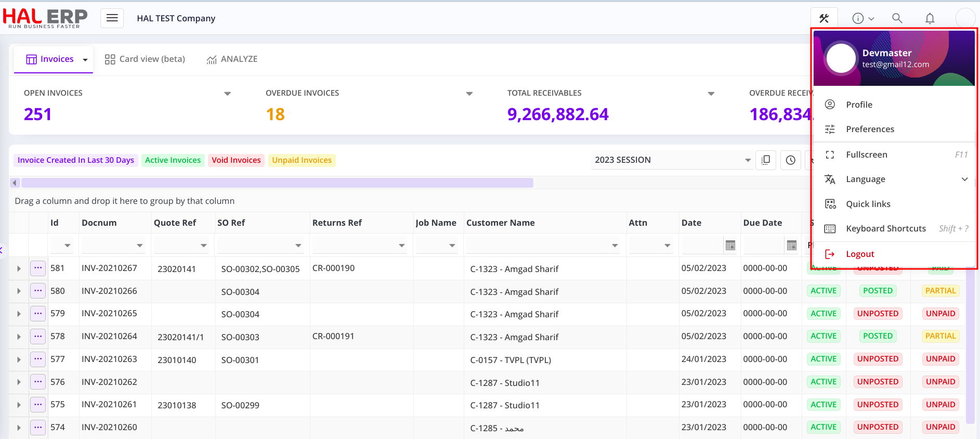Click the tools wrench icon in header
The height and width of the screenshot is (439, 980).
824,19
